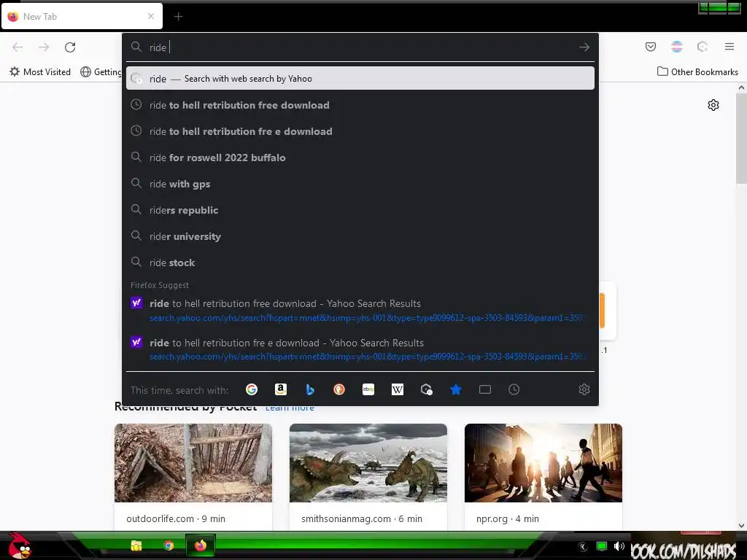
Task: Open Firefox application hamburger menu
Action: (729, 47)
